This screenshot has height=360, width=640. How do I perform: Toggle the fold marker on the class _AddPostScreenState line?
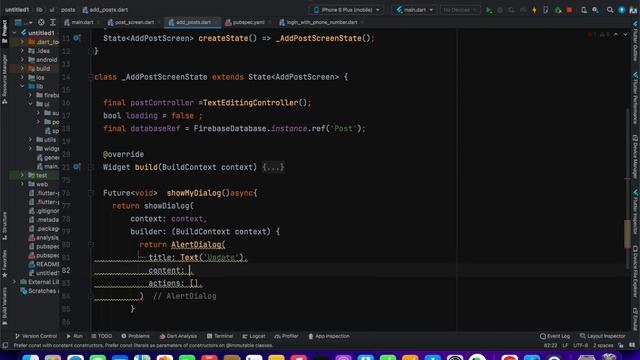[x=91, y=77]
